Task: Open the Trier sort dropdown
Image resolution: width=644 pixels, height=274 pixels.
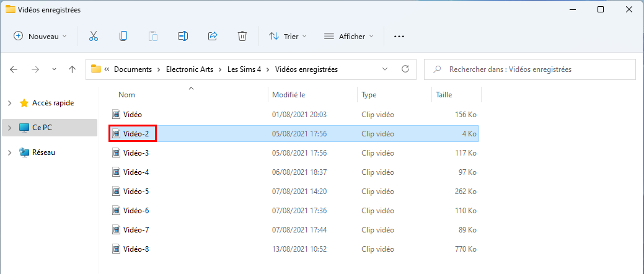Action: [288, 36]
